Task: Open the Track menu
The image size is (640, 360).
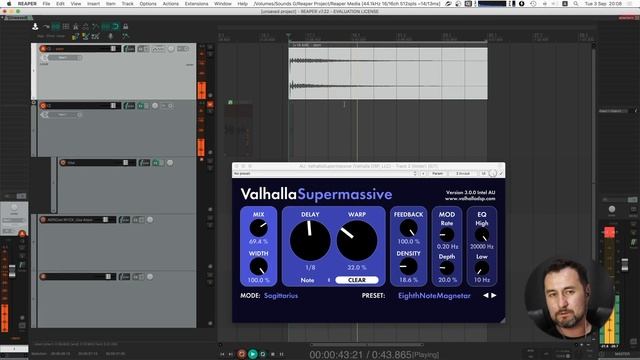Action: [x=127, y=3]
